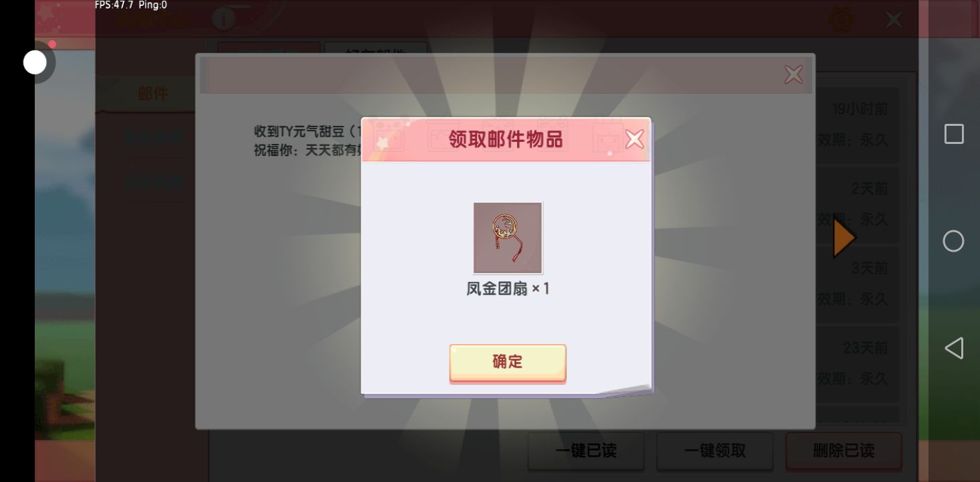
Task: Select the 邮件 sidebar tab
Action: [153, 94]
